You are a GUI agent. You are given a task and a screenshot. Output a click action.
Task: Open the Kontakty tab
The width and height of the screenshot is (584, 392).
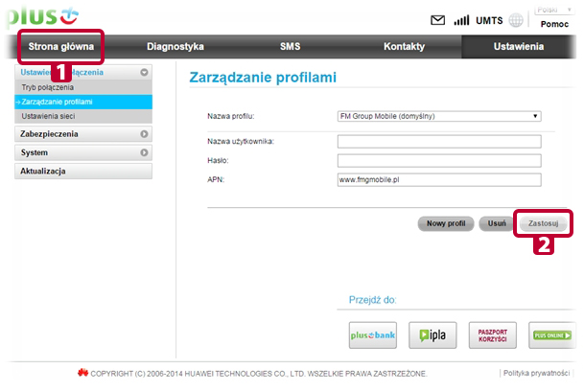pos(404,47)
